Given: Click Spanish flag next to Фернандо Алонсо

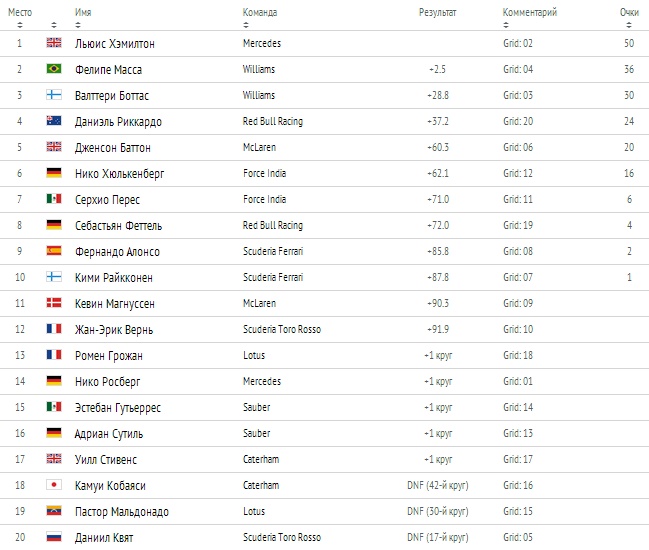Looking at the screenshot, I should (x=54, y=251).
